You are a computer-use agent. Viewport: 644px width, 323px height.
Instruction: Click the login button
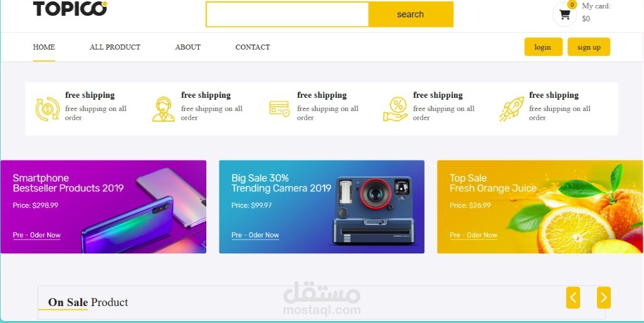543,47
